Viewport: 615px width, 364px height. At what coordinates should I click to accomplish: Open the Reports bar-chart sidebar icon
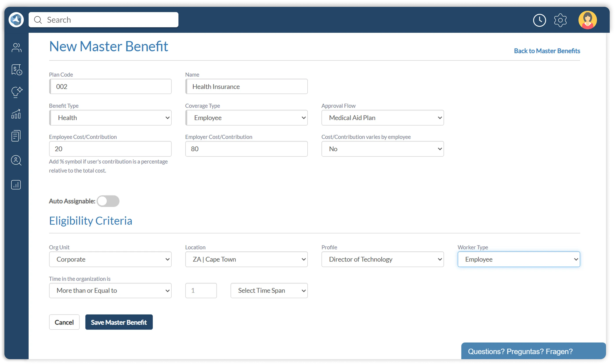[16, 185]
